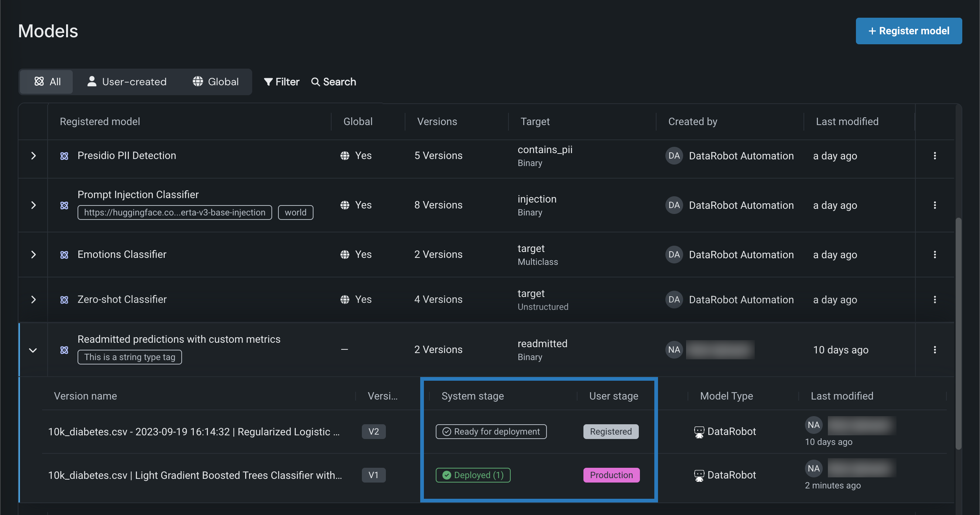Viewport: 980px width, 515px height.
Task: Click the three-dot menu on the Readmitted predictions row
Action: pyautogui.click(x=934, y=349)
